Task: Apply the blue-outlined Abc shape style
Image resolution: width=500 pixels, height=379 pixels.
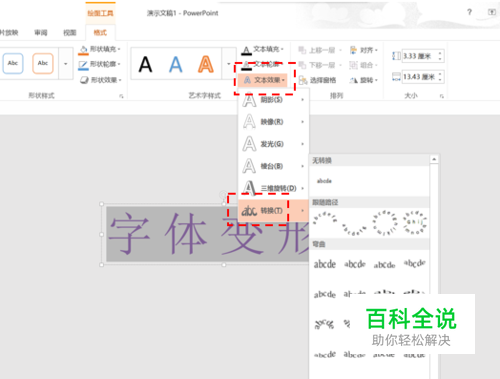Action: click(13, 63)
